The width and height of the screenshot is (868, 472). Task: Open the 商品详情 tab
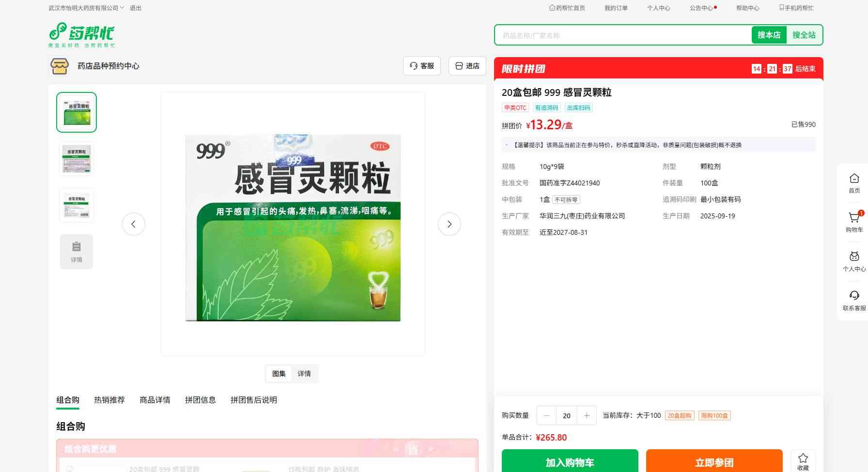pyautogui.click(x=155, y=400)
